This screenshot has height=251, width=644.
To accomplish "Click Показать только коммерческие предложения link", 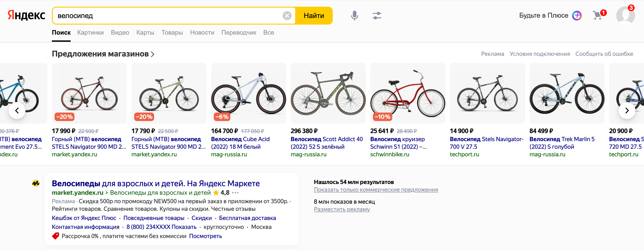I will (x=375, y=190).
